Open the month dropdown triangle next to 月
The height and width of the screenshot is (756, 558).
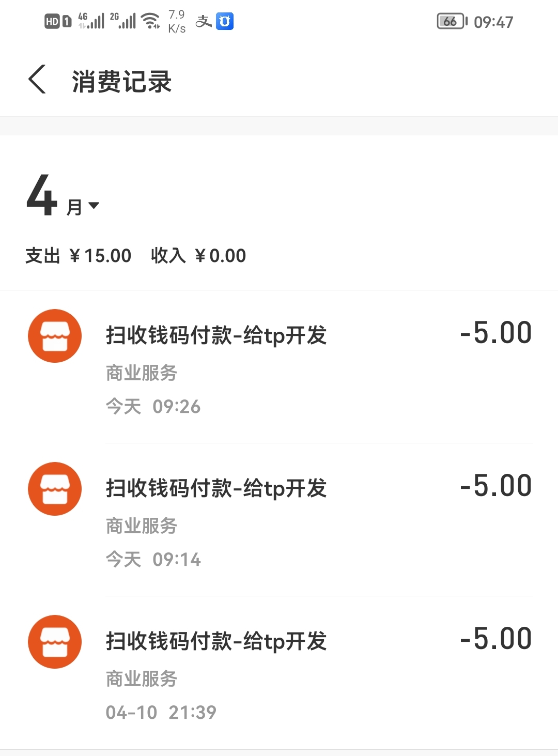click(94, 206)
